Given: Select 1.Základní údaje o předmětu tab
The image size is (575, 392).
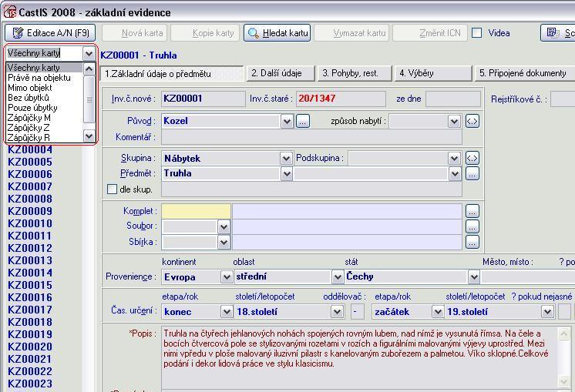Looking at the screenshot, I should tap(172, 74).
